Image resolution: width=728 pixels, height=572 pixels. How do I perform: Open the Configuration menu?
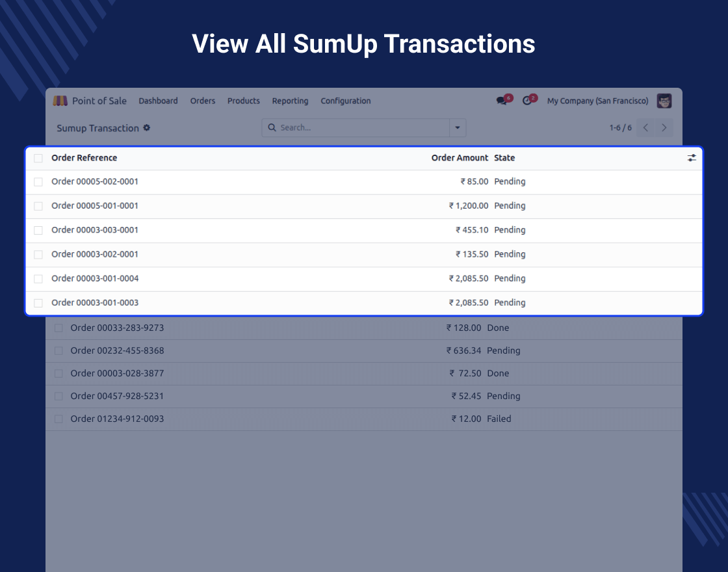(346, 101)
